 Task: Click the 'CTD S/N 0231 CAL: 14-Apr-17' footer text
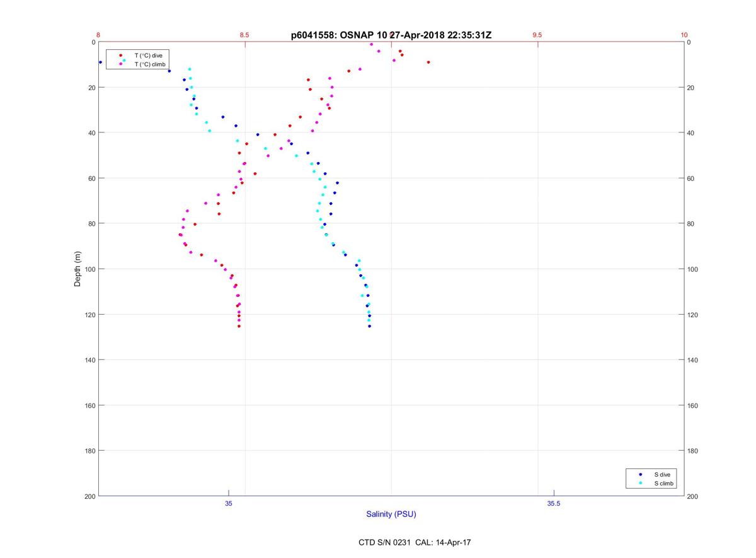pyautogui.click(x=415, y=542)
